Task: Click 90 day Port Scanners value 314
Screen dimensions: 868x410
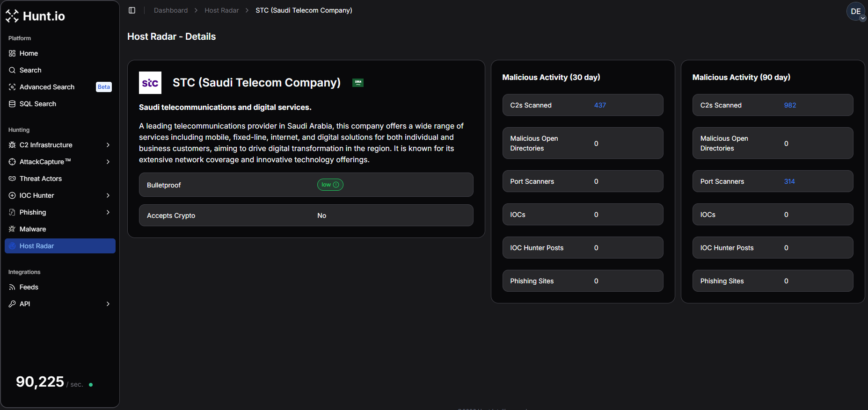Action: [789, 181]
